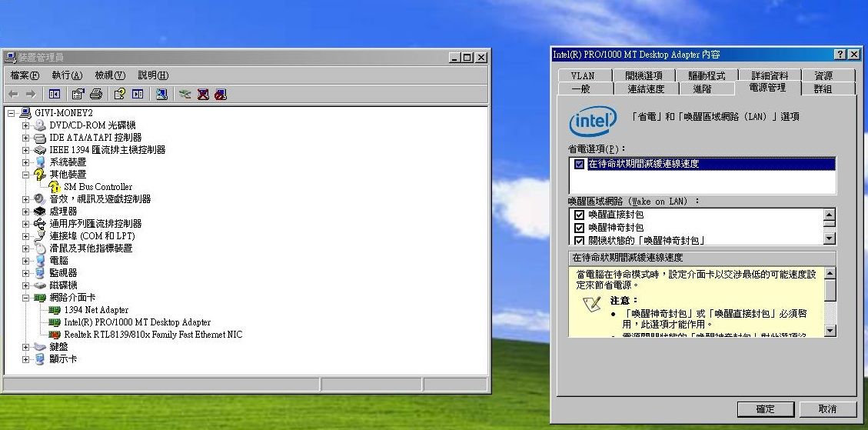
Task: Switch to the 連結速度 tab
Action: pyautogui.click(x=646, y=88)
